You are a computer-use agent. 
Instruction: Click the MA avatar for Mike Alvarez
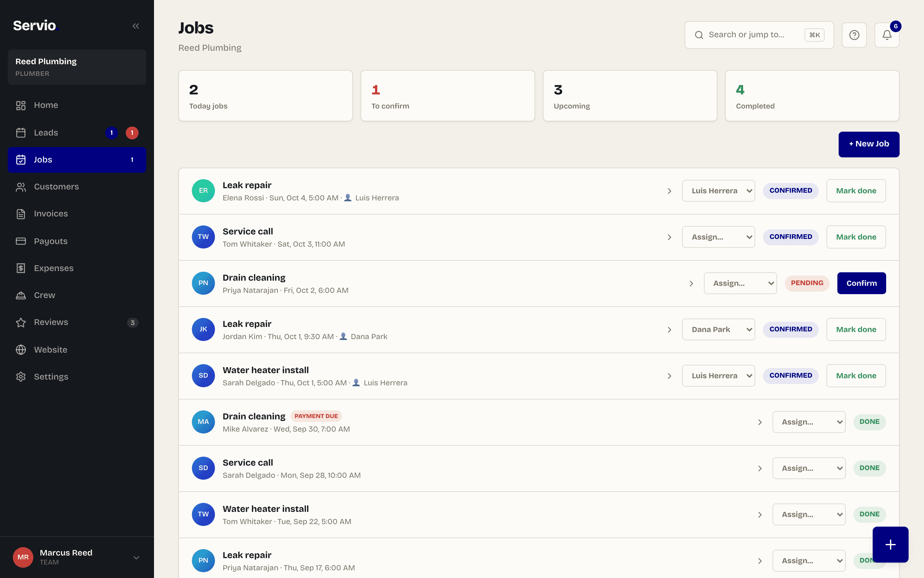tap(203, 422)
